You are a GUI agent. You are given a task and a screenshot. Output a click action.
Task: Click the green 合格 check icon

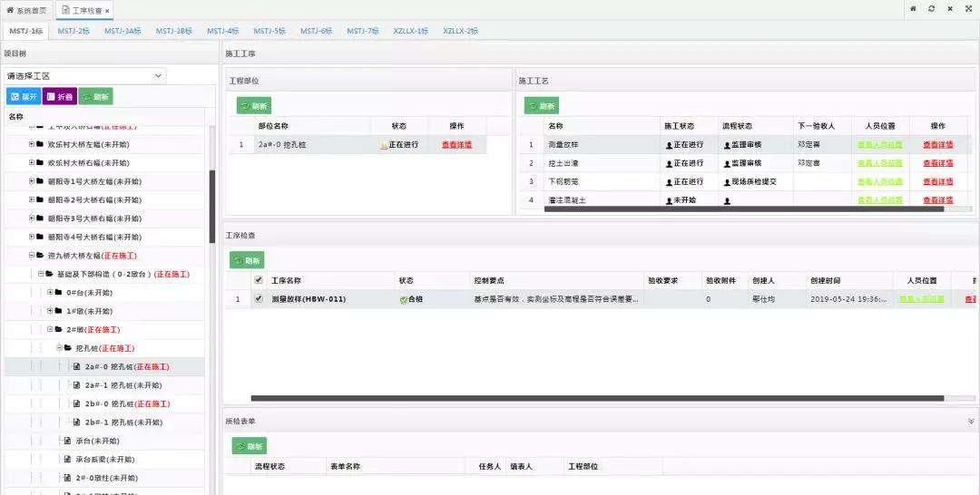(x=403, y=299)
